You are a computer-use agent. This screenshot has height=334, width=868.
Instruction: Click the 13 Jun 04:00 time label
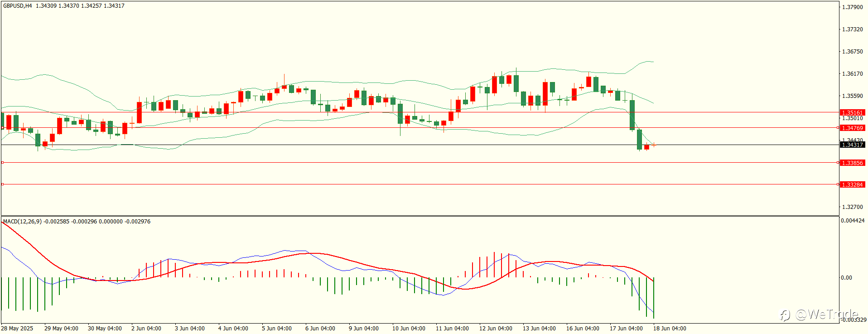tap(539, 329)
